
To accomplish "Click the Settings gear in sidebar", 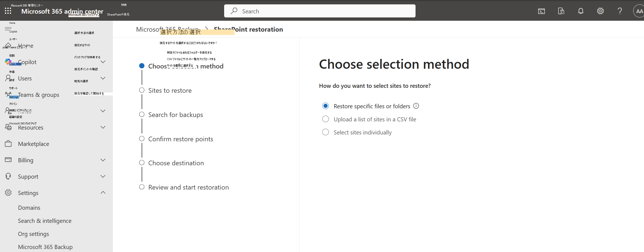I will (8, 193).
